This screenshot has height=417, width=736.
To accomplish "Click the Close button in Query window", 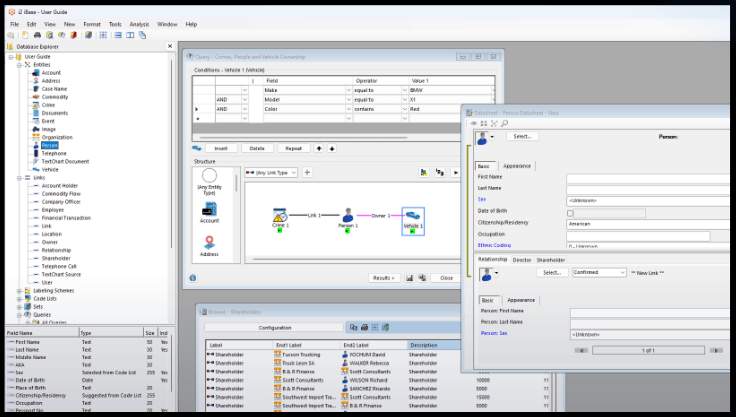I will (446, 278).
